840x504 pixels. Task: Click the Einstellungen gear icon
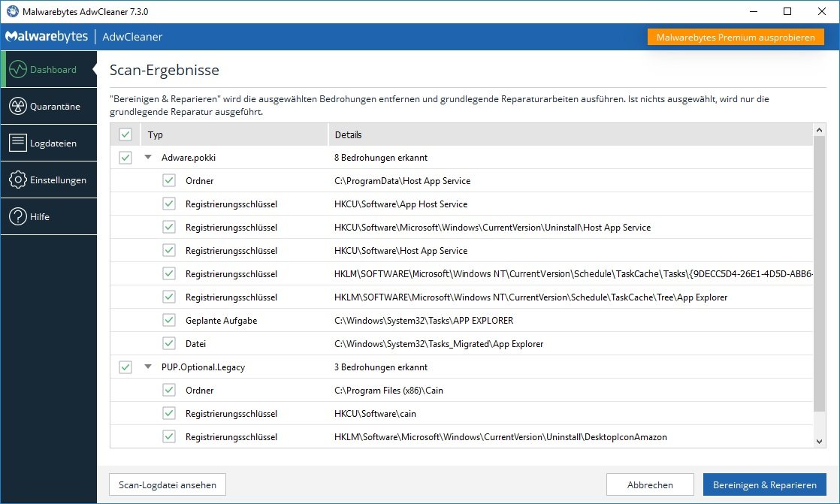[x=18, y=180]
